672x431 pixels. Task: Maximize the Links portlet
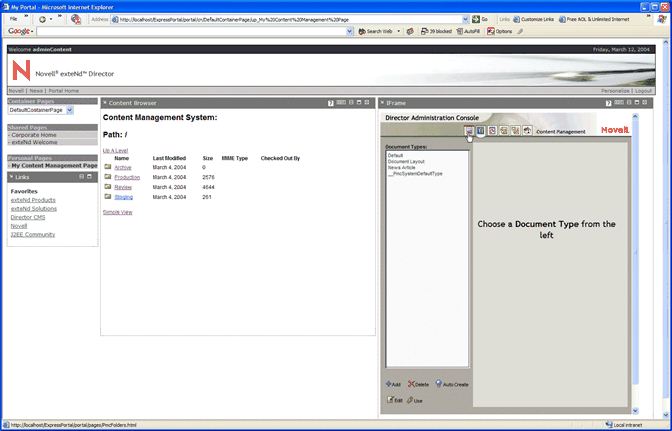point(89,177)
